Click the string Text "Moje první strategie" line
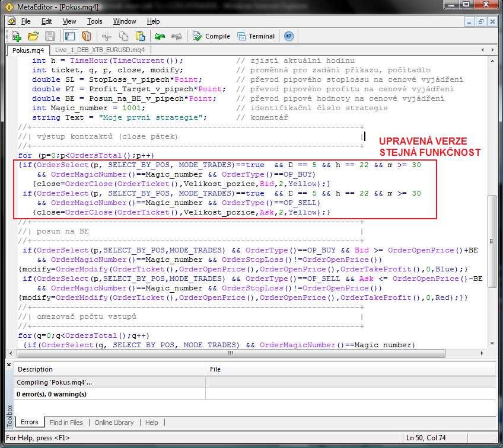The image size is (503, 448). click(x=119, y=117)
